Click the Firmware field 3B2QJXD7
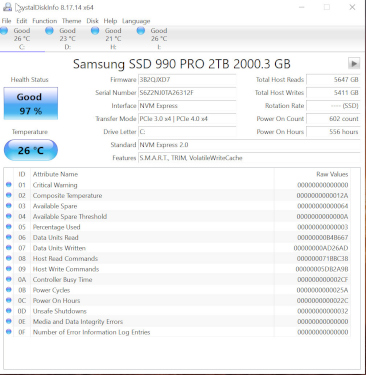This screenshot has width=366, height=375. coord(187,80)
